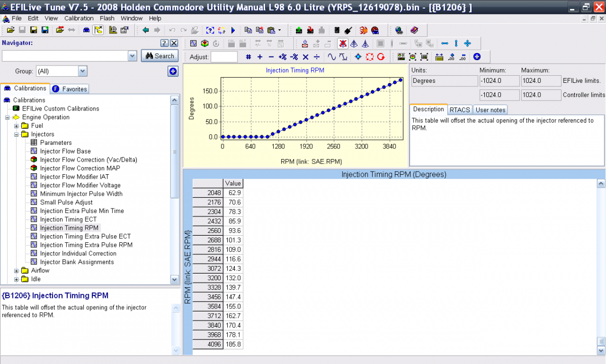Viewport: 606px width, 364px height.
Task: Click the 2048 RPM value cell 62.9
Action: coord(233,193)
